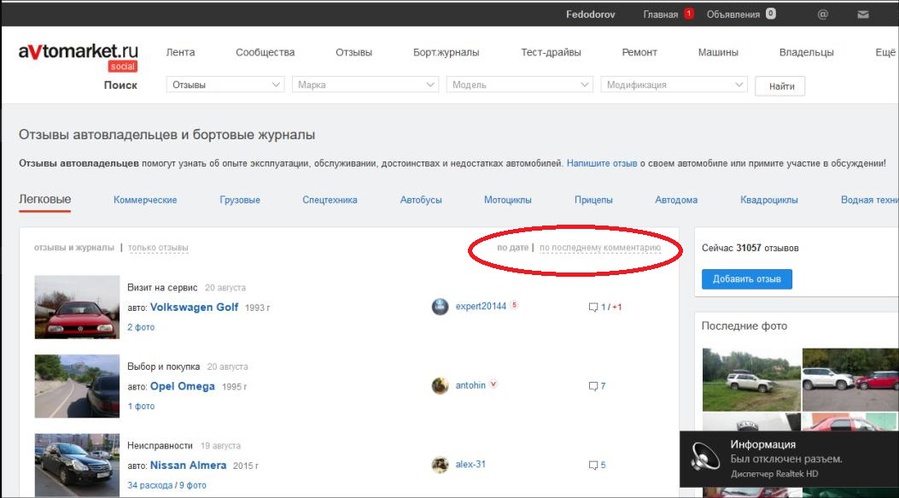Open comments icon for Opel Omega review
The image size is (899, 498).
593,386
